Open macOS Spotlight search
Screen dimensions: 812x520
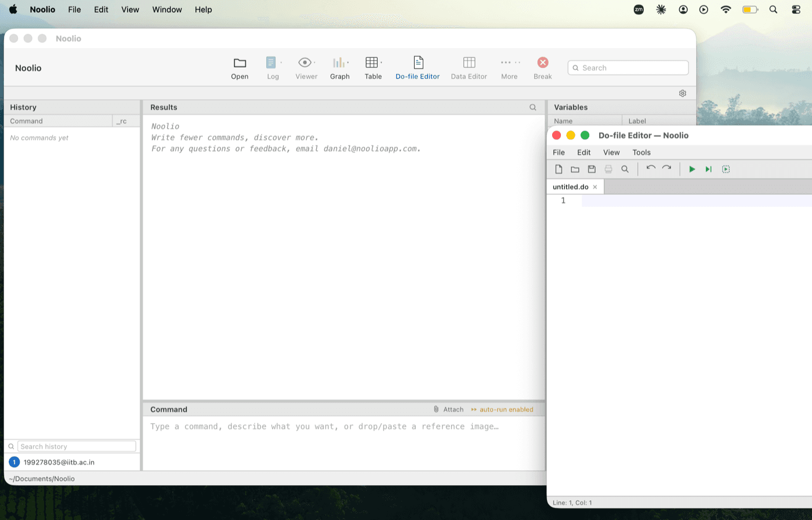pos(773,9)
